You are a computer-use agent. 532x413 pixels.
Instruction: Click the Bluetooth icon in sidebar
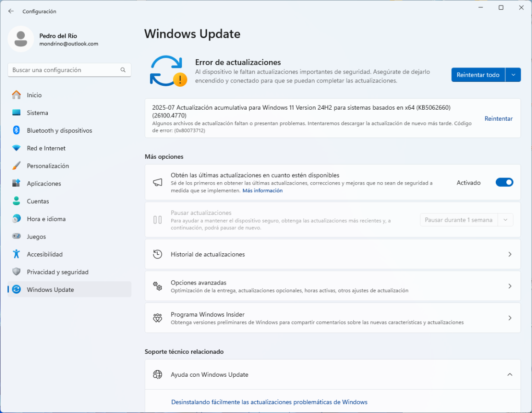[16, 130]
